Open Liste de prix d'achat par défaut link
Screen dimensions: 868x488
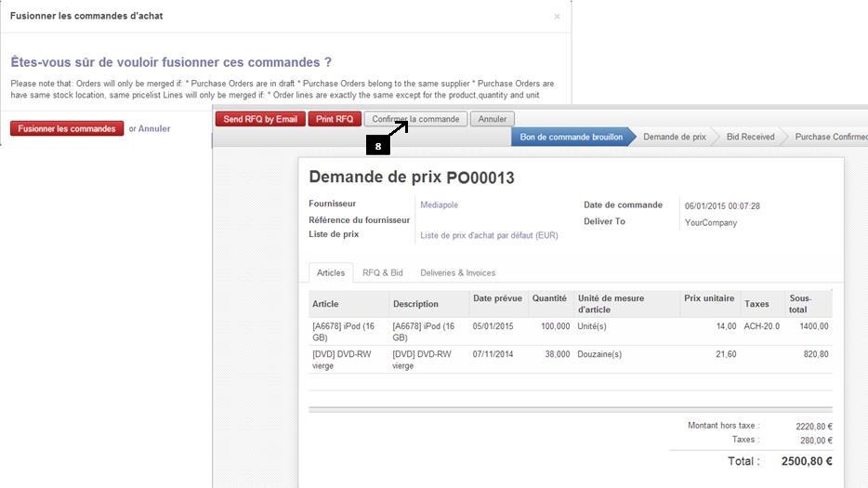pyautogui.click(x=489, y=235)
